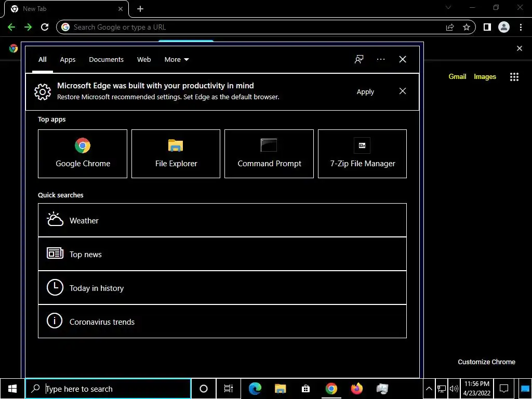The width and height of the screenshot is (532, 399).
Task: Open Task View on the taskbar
Action: [229, 389]
